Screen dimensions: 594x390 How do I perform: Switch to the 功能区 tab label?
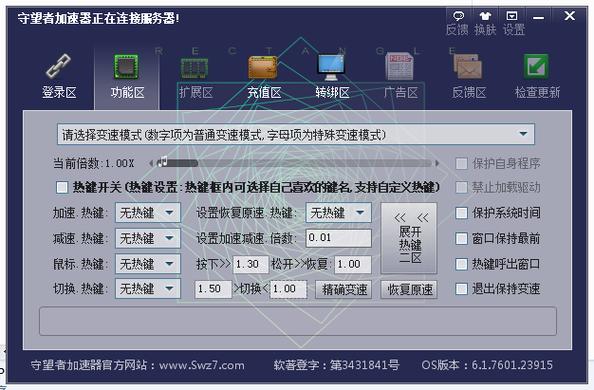pos(127,92)
